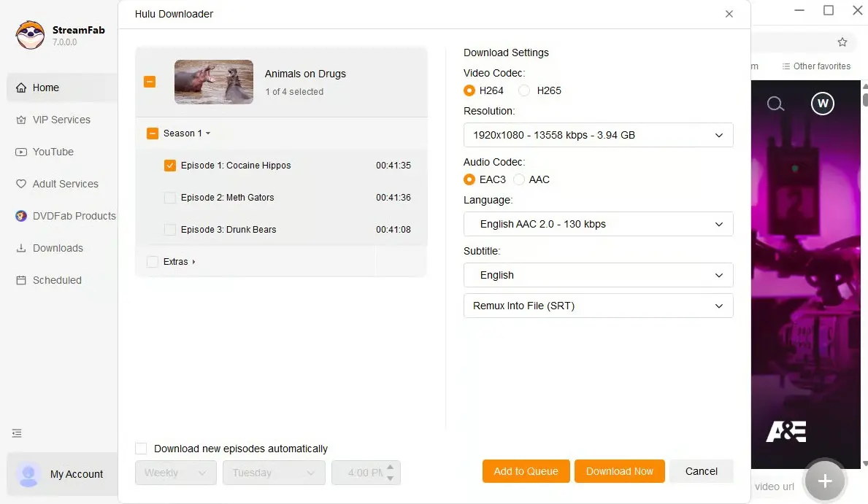Expand the Extras section arrow
This screenshot has width=868, height=504.
point(193,262)
